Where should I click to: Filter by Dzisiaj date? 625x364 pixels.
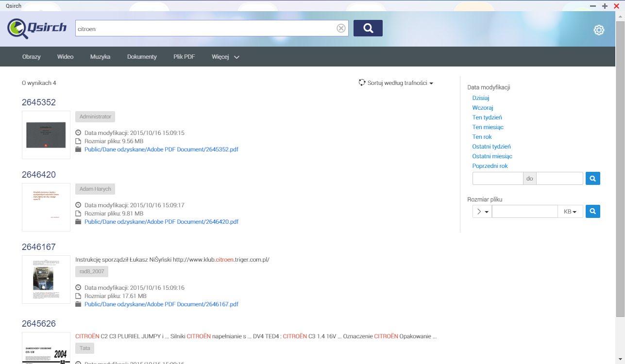pyautogui.click(x=481, y=98)
